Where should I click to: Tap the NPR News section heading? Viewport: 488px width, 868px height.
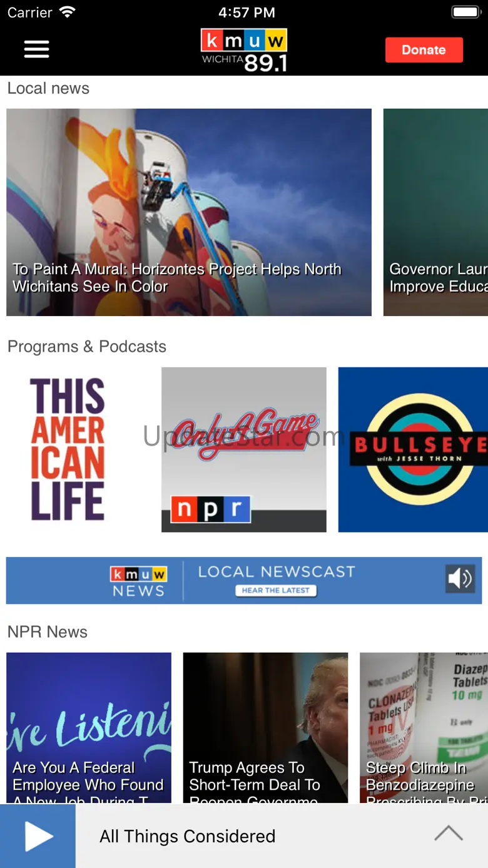pyautogui.click(x=48, y=631)
